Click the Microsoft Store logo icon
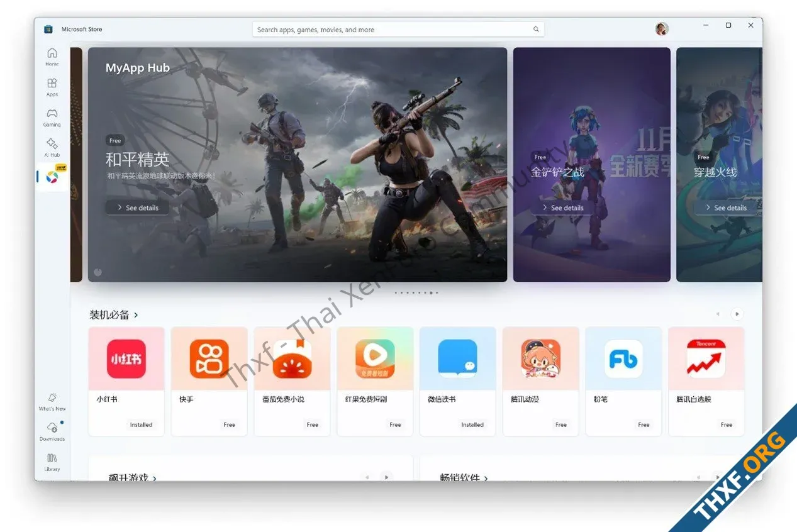Screen dimensions: 797x532 [48, 29]
